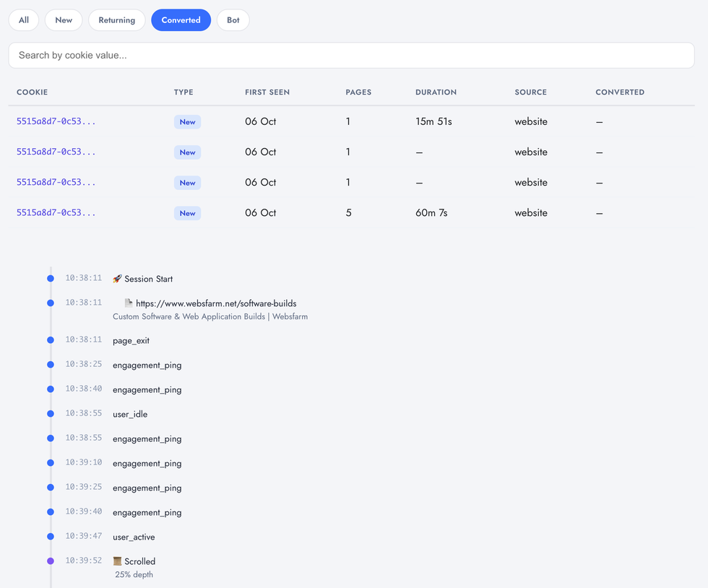This screenshot has height=588, width=708.
Task: Select the Session Start timeline dot
Action: [51, 279]
